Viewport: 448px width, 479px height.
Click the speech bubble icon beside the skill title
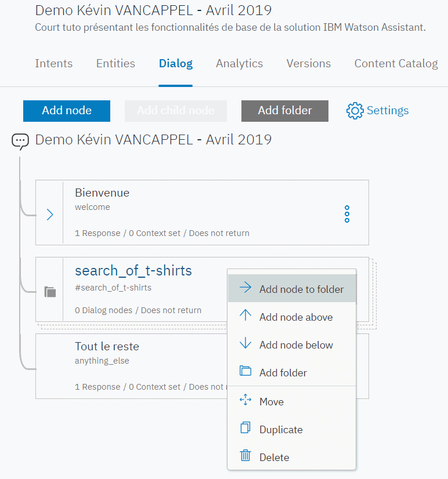click(20, 141)
